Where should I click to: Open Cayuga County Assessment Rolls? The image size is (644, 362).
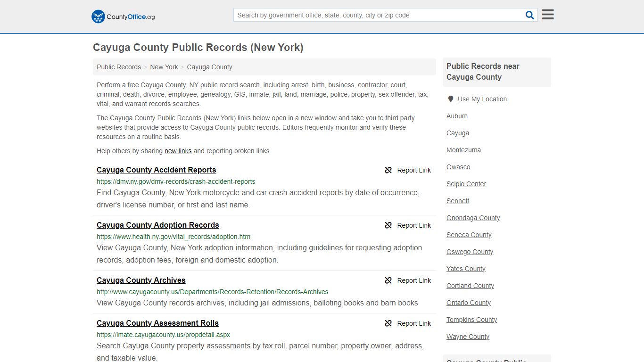pyautogui.click(x=157, y=323)
